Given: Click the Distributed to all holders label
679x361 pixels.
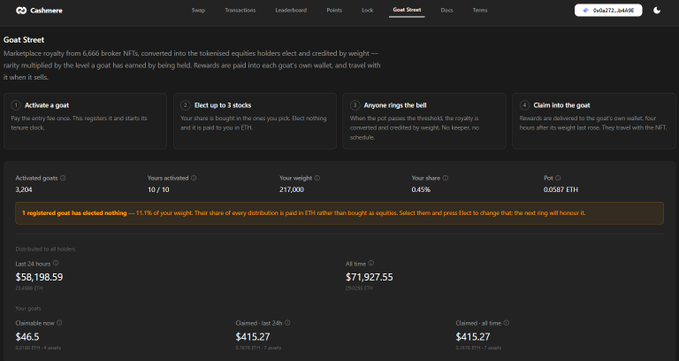Looking at the screenshot, I should click(x=45, y=249).
